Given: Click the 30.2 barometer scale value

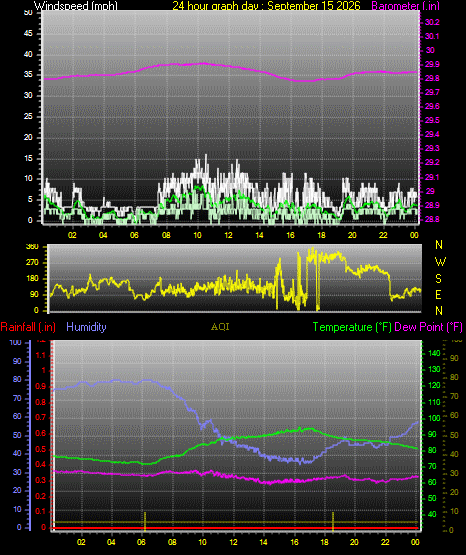Looking at the screenshot, I should pos(432,22).
